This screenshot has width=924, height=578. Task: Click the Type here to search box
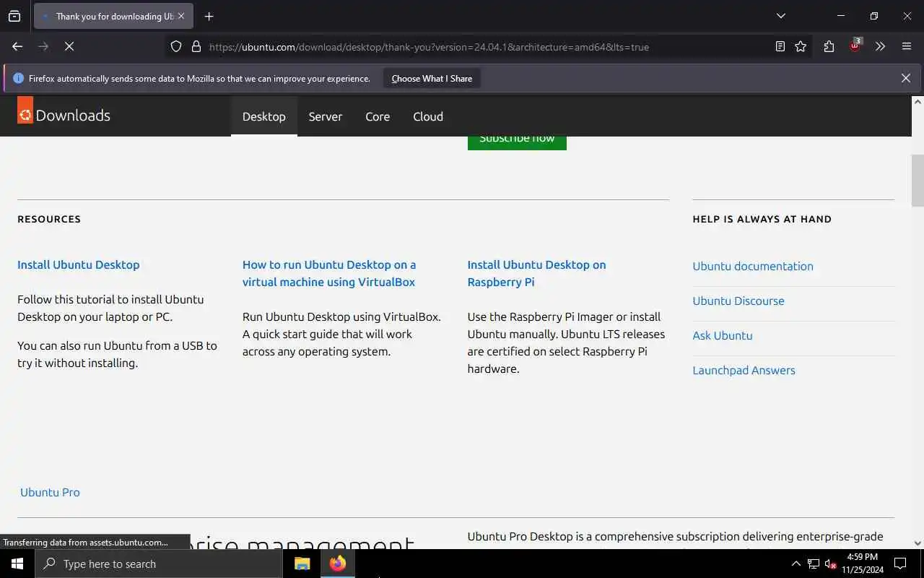(159, 564)
